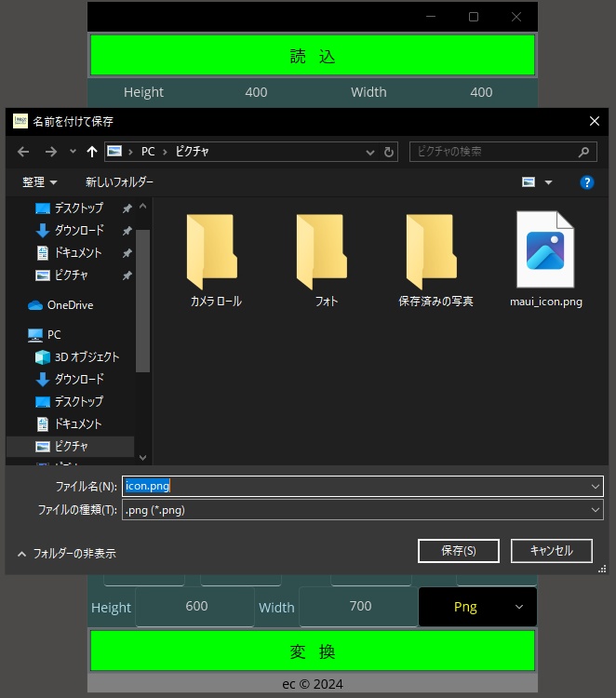Maximize the converter app window
Viewport: 616px width, 698px height.
click(474, 17)
